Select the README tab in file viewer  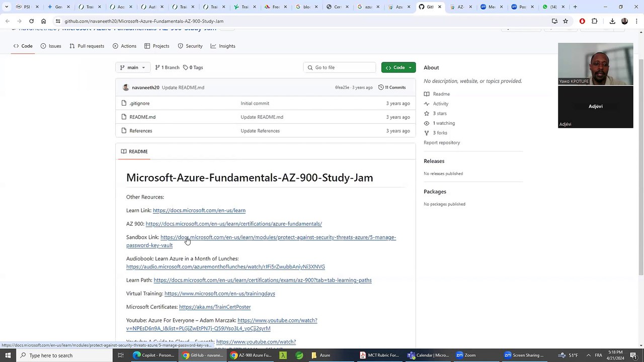coord(134,151)
